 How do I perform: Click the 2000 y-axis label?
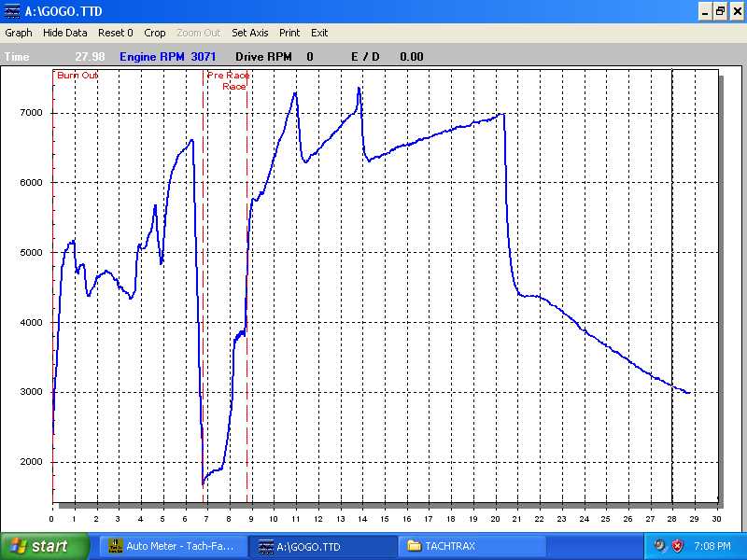pos(31,462)
